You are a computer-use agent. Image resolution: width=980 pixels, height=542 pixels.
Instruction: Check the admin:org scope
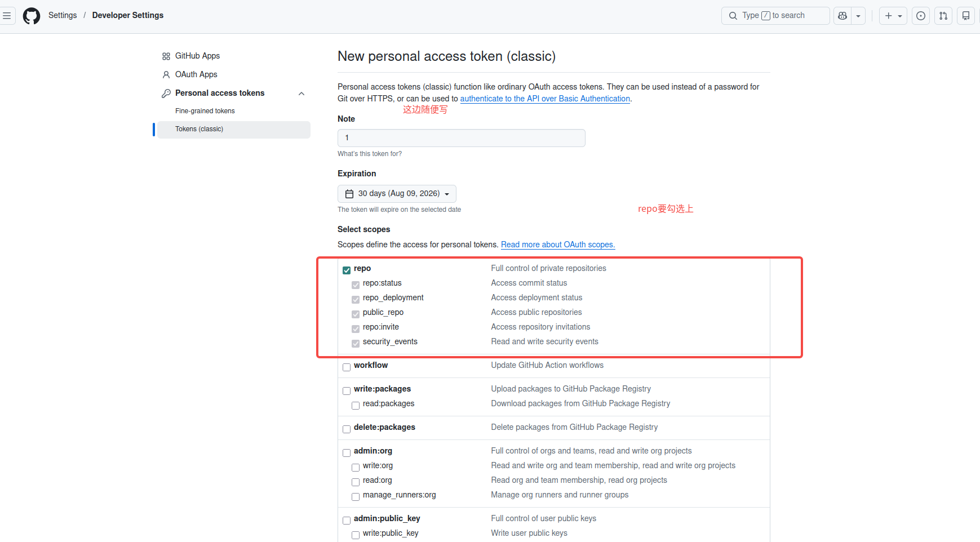(x=347, y=453)
